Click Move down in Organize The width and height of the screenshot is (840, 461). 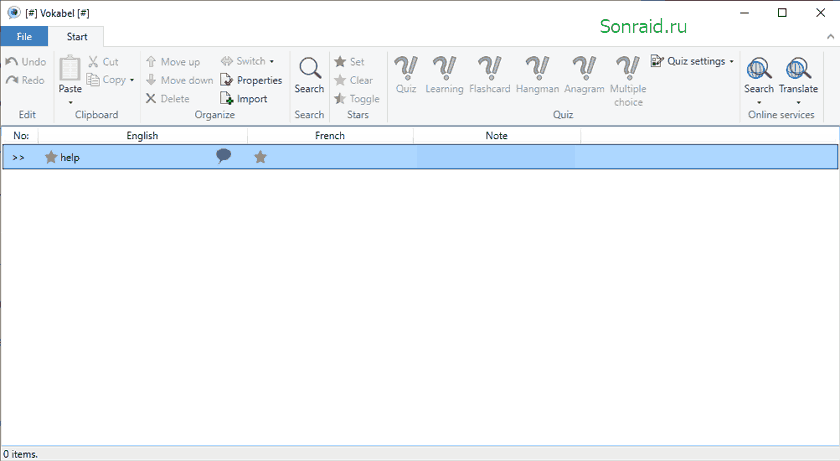pos(179,80)
